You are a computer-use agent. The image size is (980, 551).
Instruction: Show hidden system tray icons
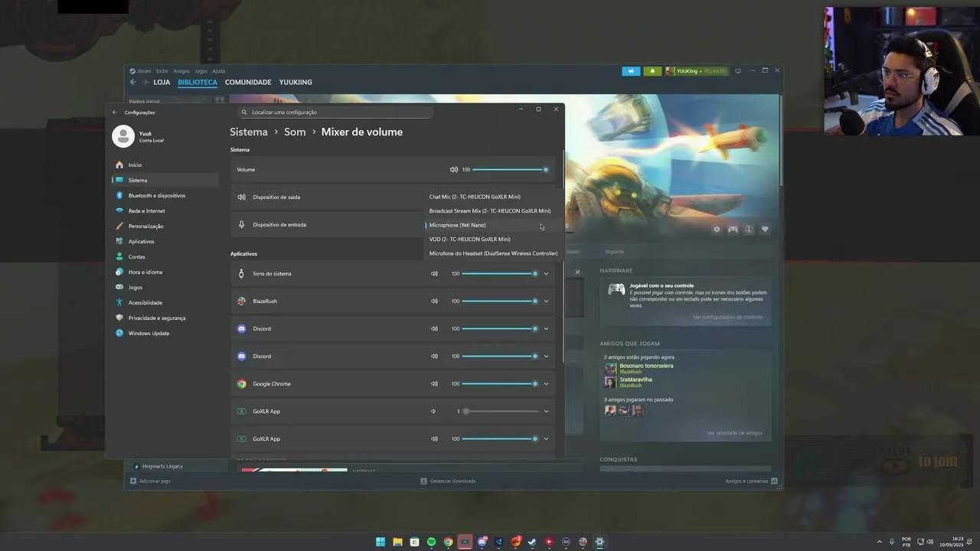(x=879, y=542)
